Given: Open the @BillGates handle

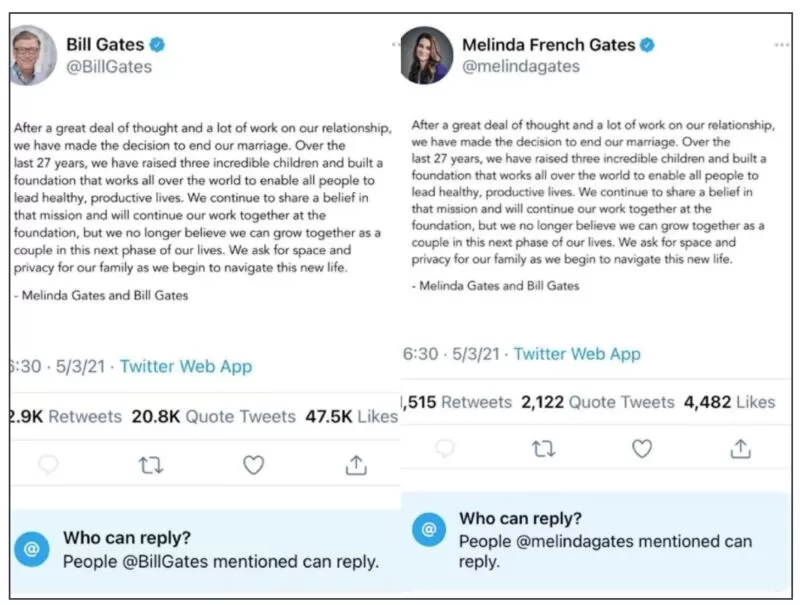Looking at the screenshot, I should (109, 67).
